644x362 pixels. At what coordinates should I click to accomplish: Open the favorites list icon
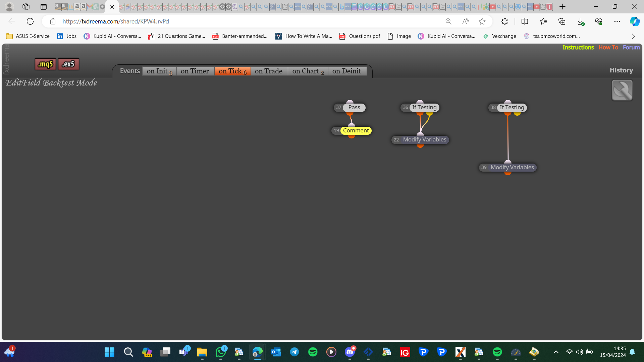click(x=543, y=21)
